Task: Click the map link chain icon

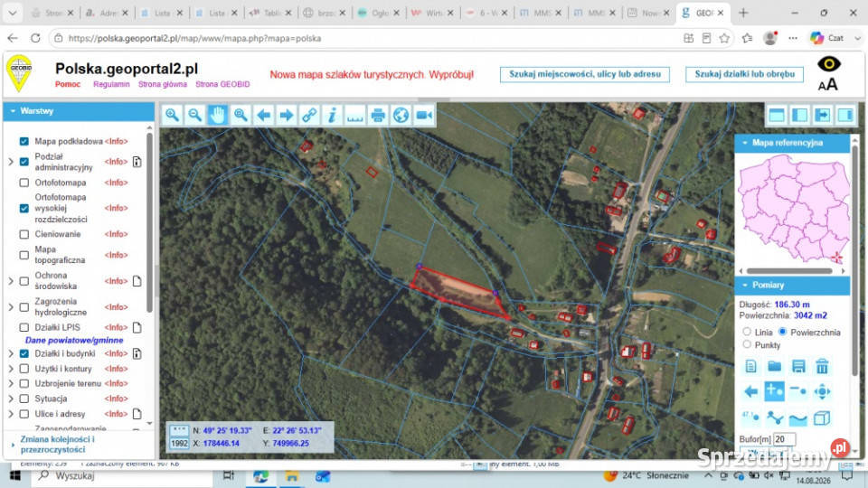Action: 309,115
